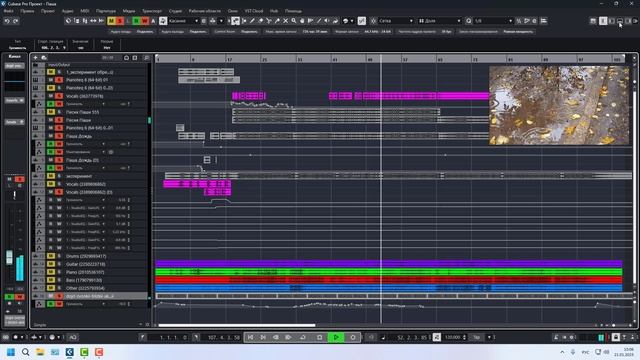Viewport: 640px width, 360px height.
Task: Click the Cycle loop button in the transport
Action: (303, 338)
